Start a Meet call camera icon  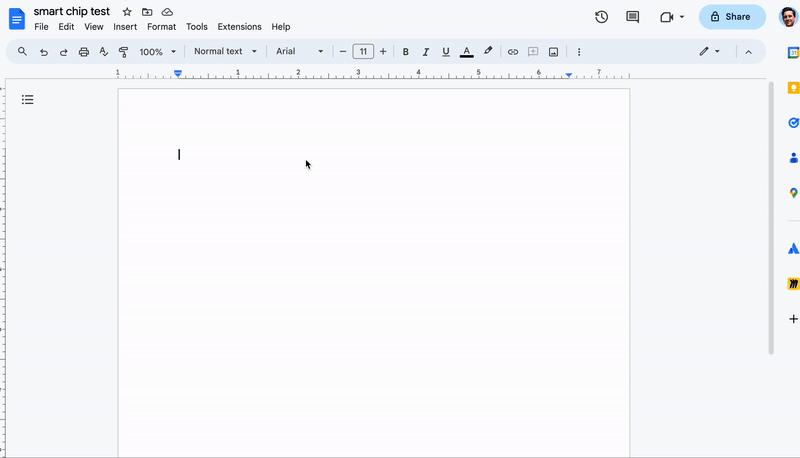pos(666,17)
